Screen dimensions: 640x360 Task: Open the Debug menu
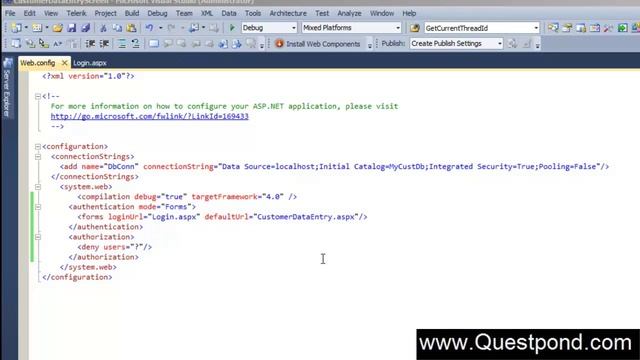click(157, 13)
